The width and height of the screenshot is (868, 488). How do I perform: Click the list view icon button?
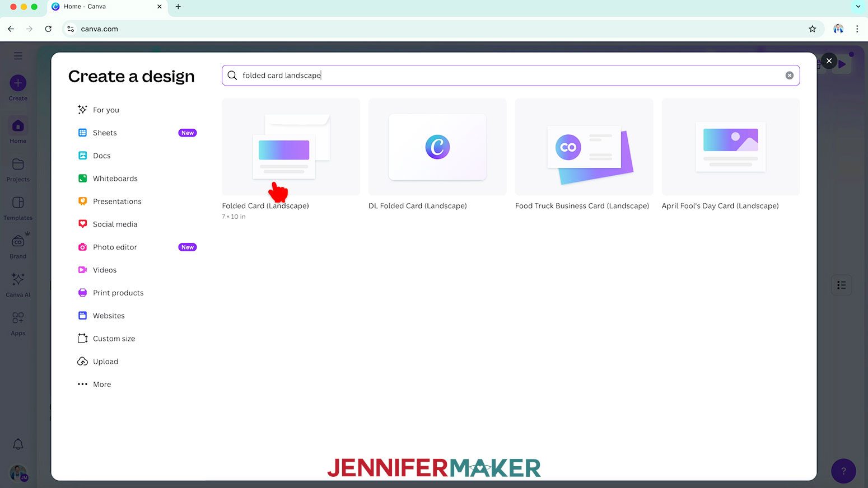coord(841,285)
